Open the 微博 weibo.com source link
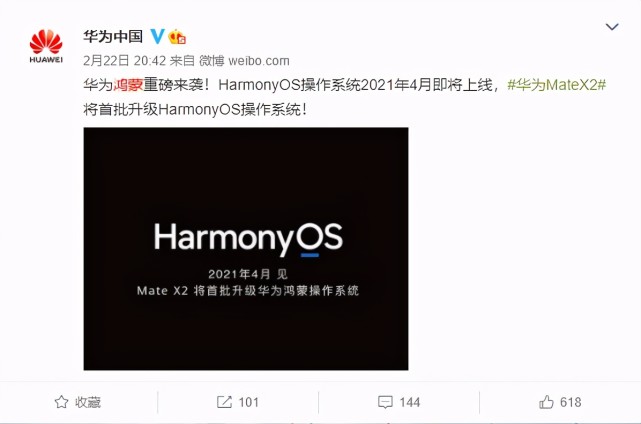This screenshot has width=641, height=424. 244,61
